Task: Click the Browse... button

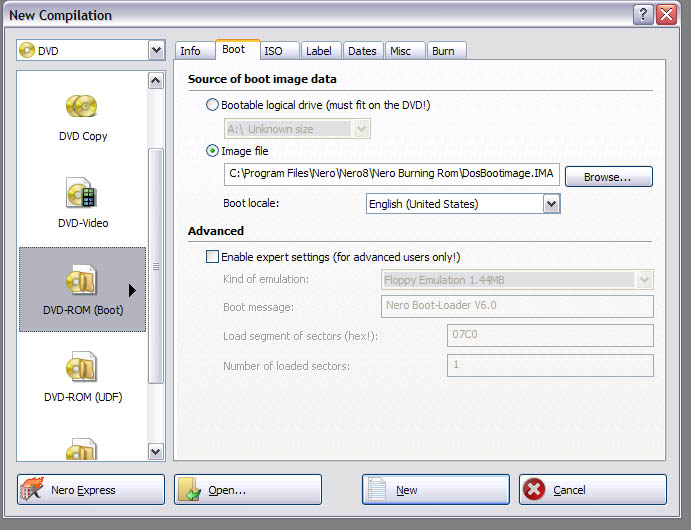Action: coord(609,177)
